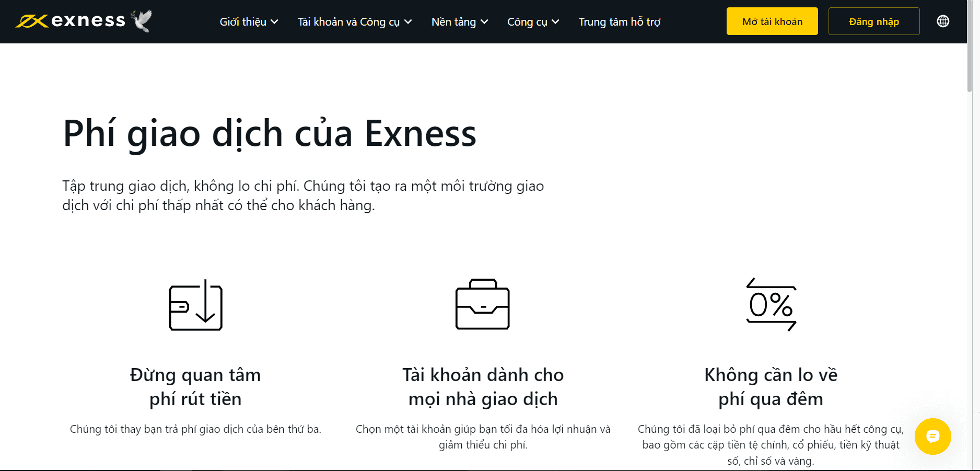Click the chevron arrow next to Giới thiệu

click(274, 22)
